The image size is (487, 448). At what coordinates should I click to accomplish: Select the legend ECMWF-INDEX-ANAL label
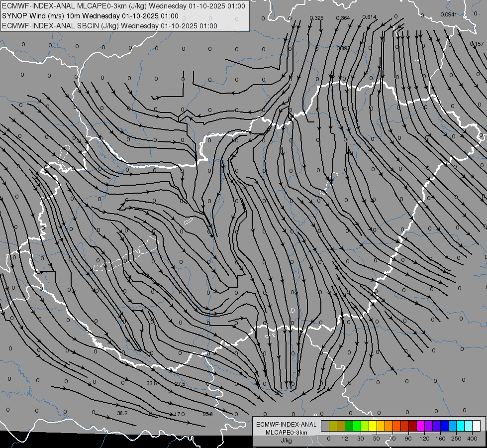[287, 425]
